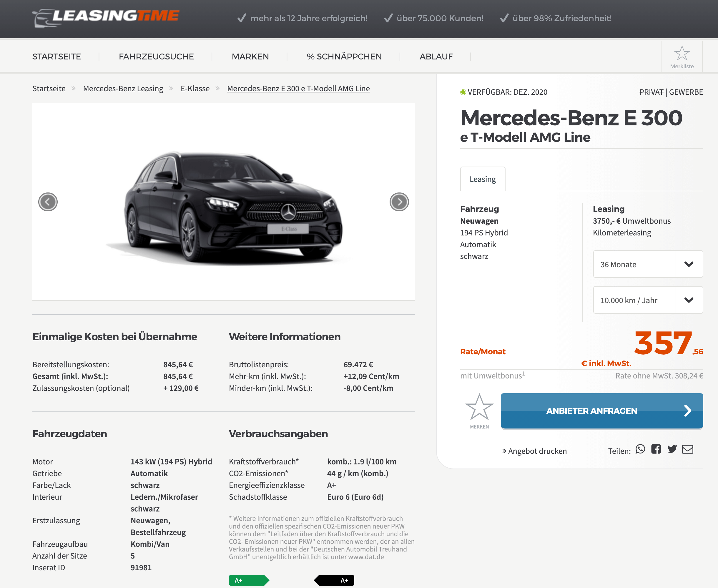Select the Leasing tab
718x588 pixels.
tap(483, 179)
